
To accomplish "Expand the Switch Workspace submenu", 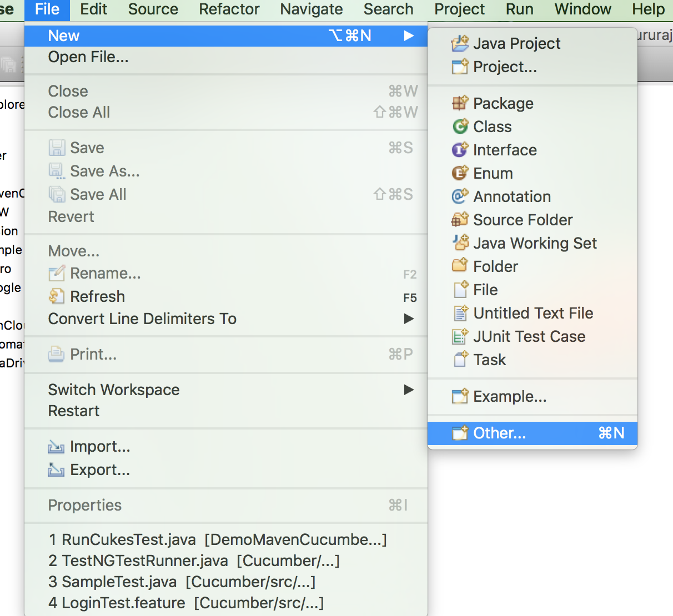I will [x=113, y=390].
